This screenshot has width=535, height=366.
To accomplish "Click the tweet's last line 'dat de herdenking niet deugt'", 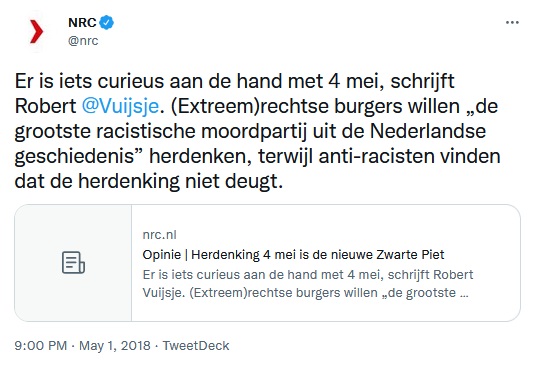I will (x=149, y=181).
